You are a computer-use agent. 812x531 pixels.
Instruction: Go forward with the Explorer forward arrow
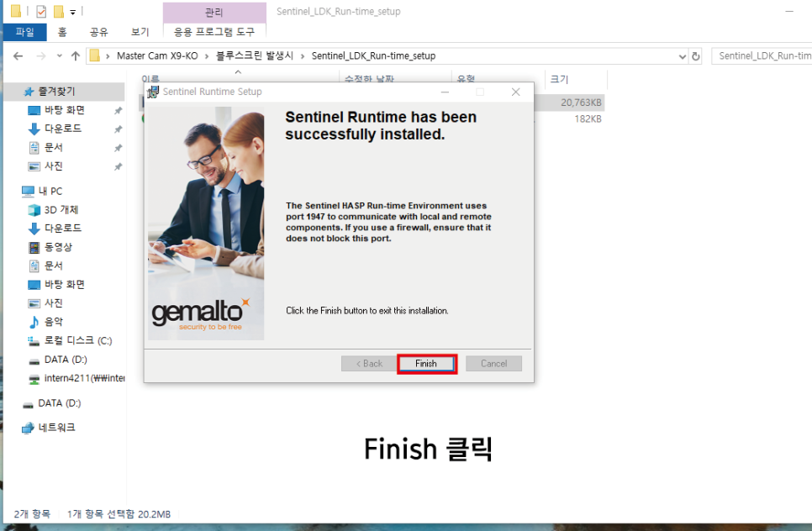(x=41, y=56)
